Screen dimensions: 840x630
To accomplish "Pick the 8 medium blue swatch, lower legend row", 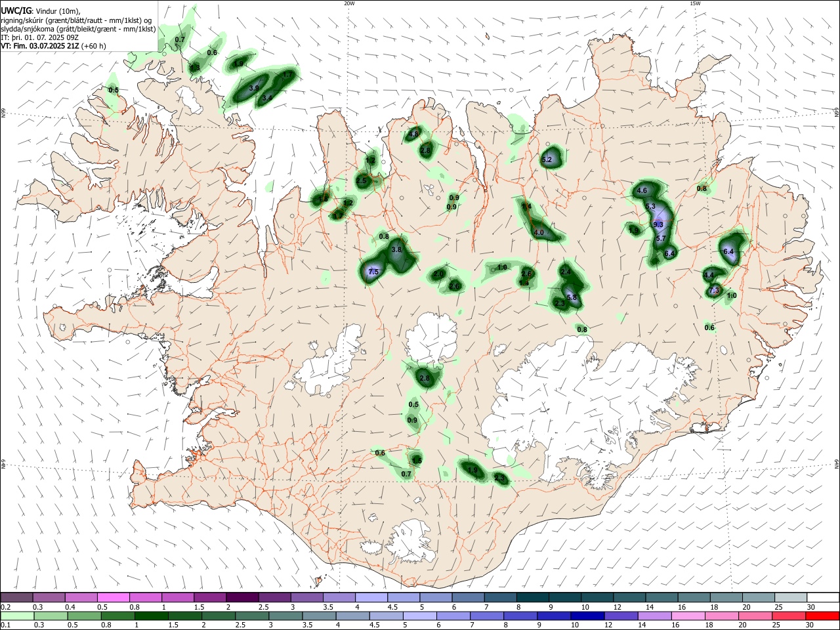I will point(519,616).
